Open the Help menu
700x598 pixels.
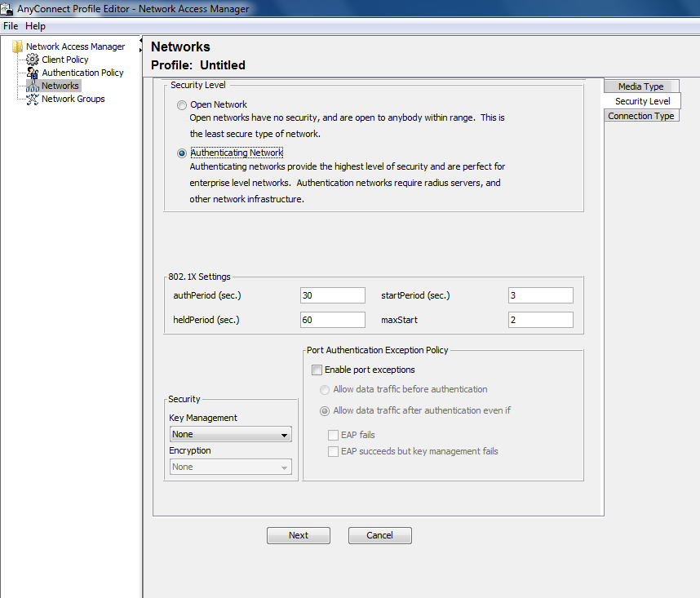pos(35,26)
